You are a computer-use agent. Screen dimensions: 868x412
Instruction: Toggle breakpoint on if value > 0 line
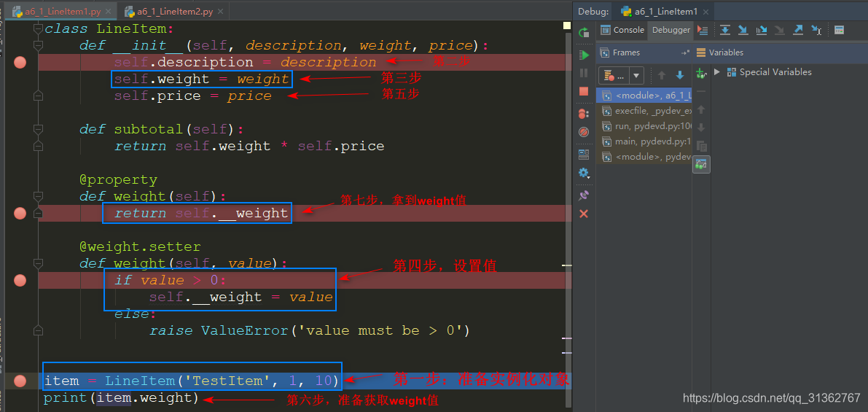(20, 281)
